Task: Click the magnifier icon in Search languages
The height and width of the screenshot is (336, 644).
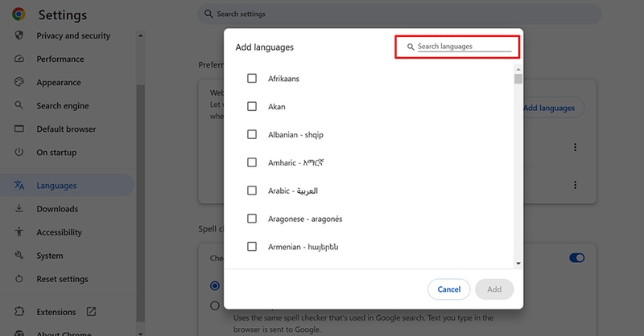Action: tap(411, 47)
